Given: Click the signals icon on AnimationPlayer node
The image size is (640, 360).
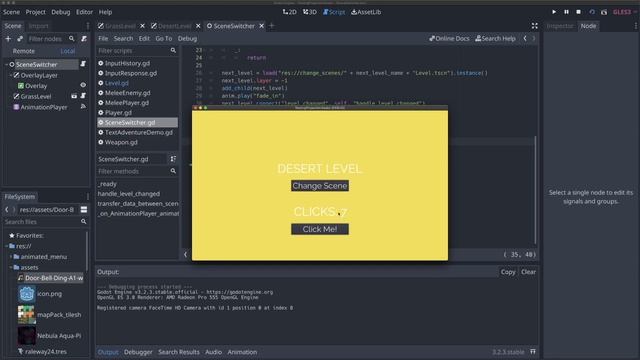Looking at the screenshot, I should pos(83,107).
